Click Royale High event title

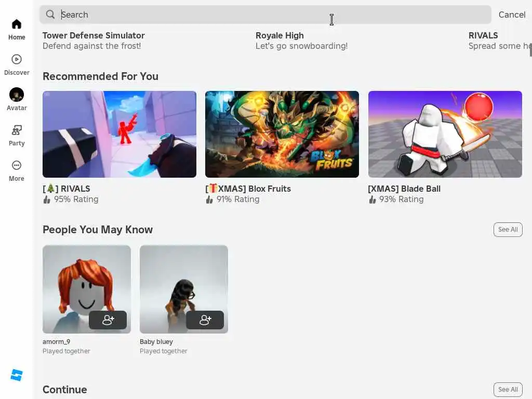coord(280,35)
